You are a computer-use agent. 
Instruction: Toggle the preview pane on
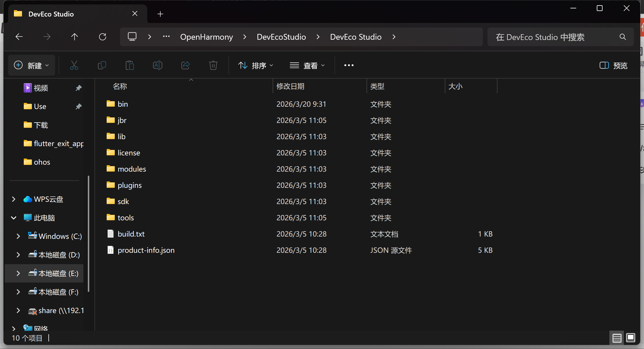point(613,66)
